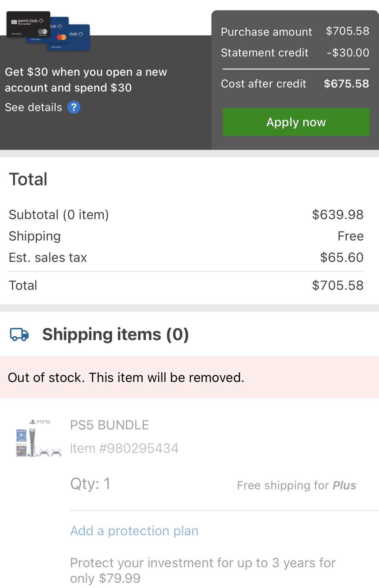This screenshot has height=588, width=379.
Task: Tap the out of stock warning banner
Action: pyautogui.click(x=189, y=378)
